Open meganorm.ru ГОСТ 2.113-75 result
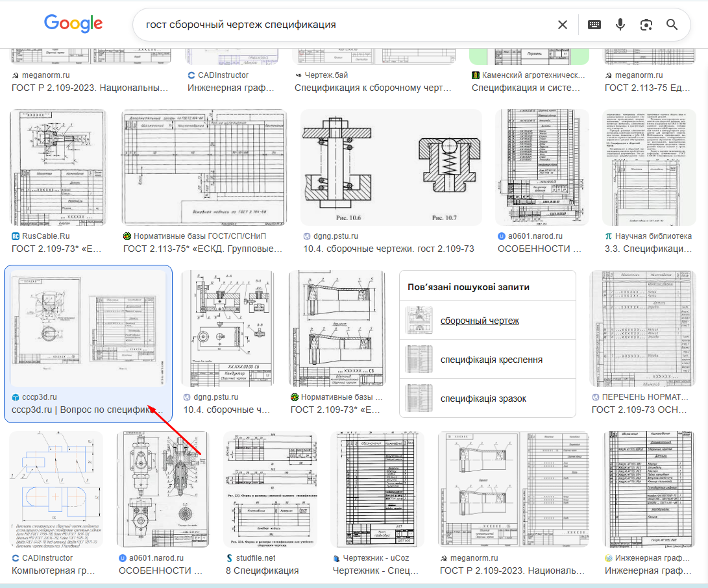This screenshot has height=588, width=708. click(648, 88)
